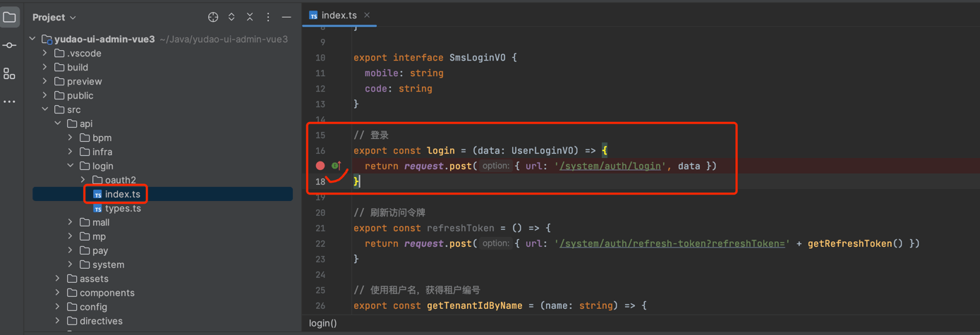Show more tool windows ellipsis
Image resolution: width=980 pixels, height=335 pixels.
(x=9, y=102)
